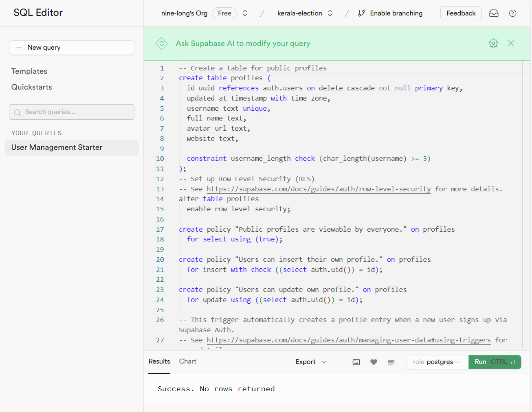The width and height of the screenshot is (532, 412).
Task: Open the Supabase AI settings gear
Action: click(x=493, y=44)
